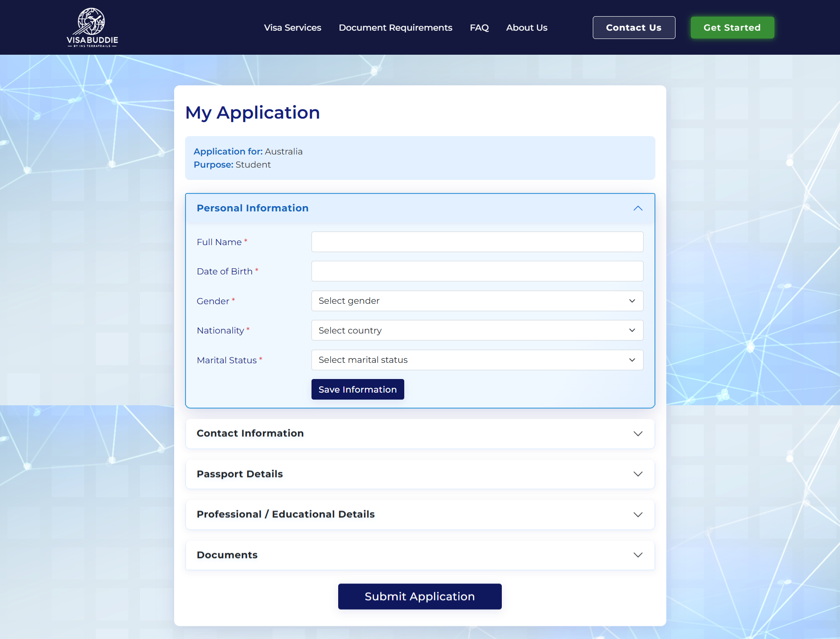Open the Select marital status dropdown

click(x=477, y=360)
